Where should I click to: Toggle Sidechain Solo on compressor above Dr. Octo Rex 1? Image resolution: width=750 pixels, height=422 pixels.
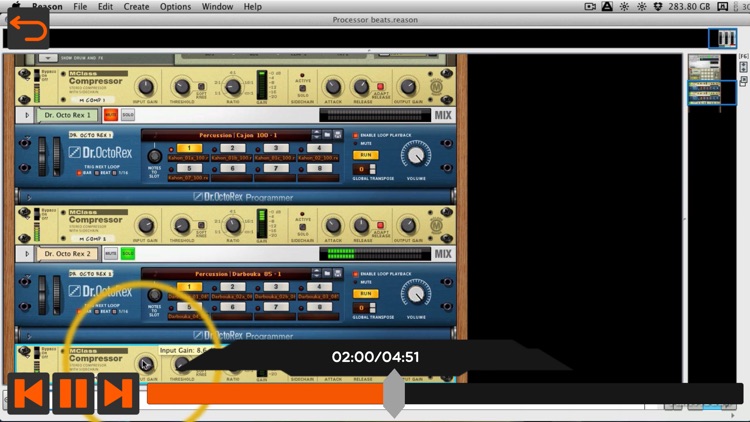[x=302, y=89]
